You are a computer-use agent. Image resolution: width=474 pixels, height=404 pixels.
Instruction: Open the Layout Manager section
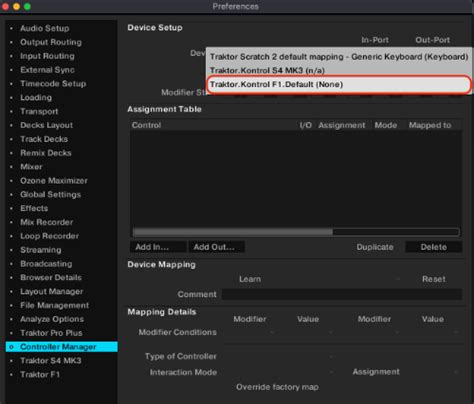[52, 291]
